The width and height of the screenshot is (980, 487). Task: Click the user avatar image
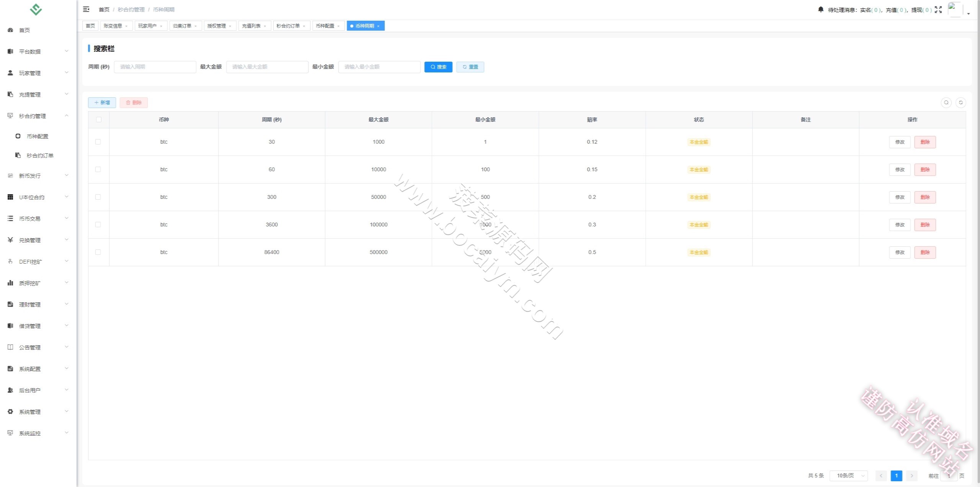955,10
